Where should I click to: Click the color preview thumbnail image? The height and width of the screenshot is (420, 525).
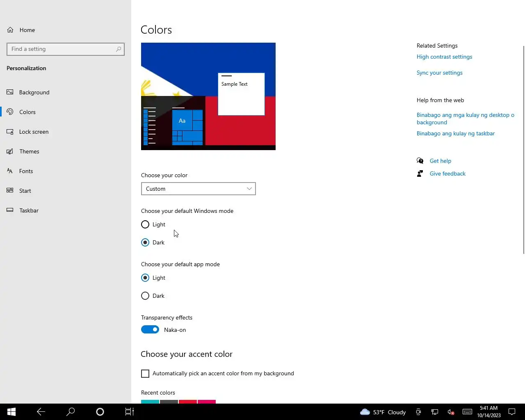(208, 96)
